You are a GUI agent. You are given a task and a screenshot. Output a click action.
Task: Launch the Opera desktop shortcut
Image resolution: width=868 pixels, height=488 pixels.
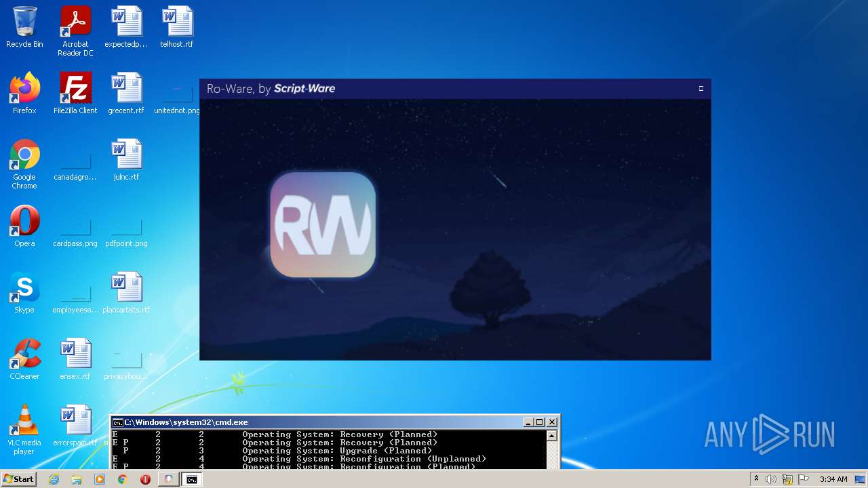(x=24, y=226)
